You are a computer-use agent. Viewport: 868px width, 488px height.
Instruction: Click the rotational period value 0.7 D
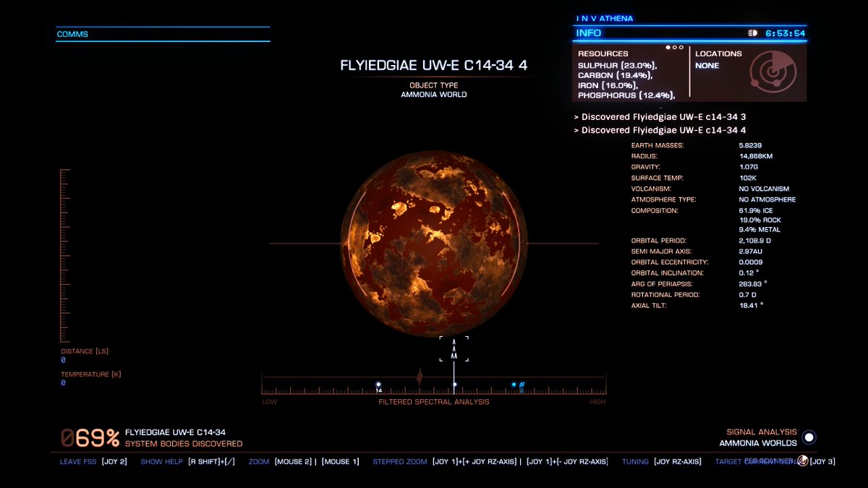(748, 294)
